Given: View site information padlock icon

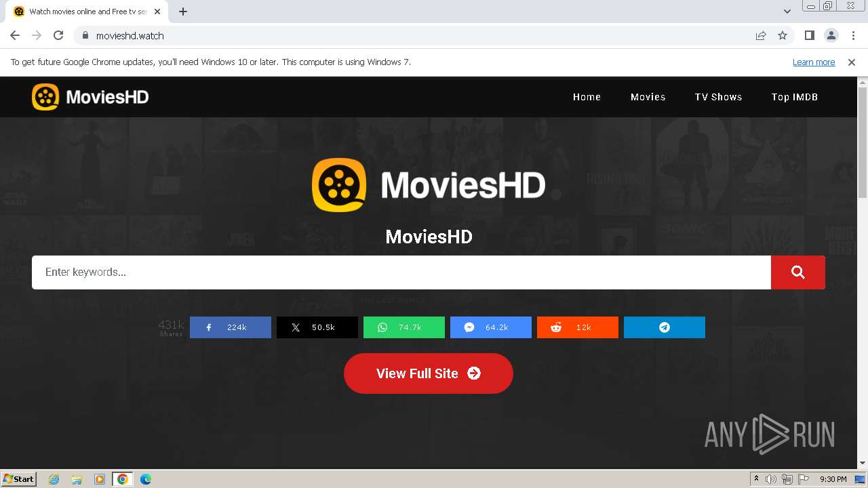Looking at the screenshot, I should click(x=85, y=36).
